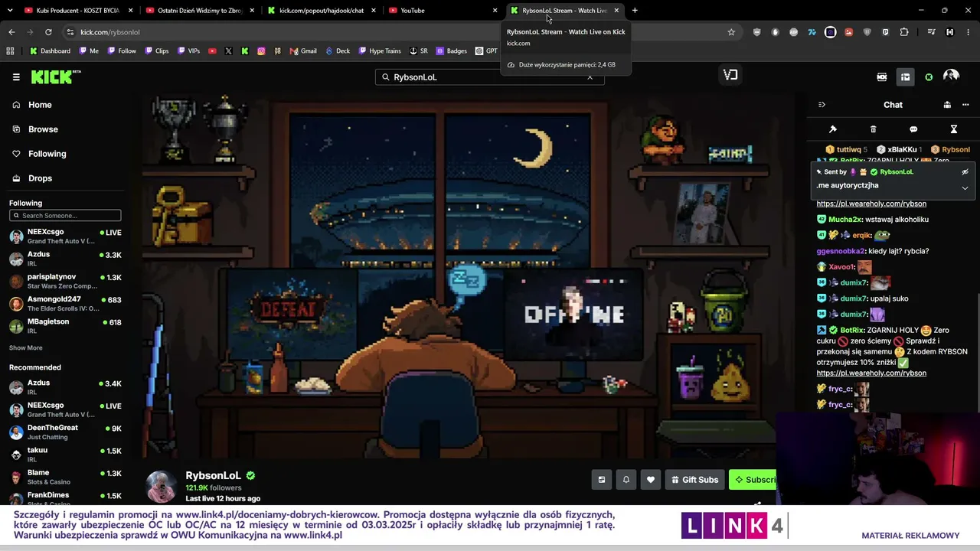Open the VIPs bookmark
Screen dimensions: 980x551
pyautogui.click(x=188, y=51)
